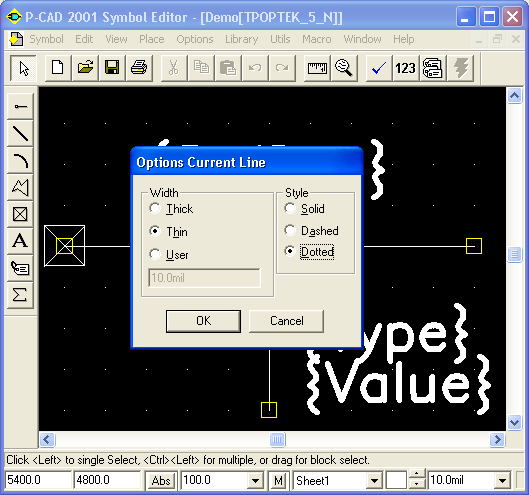The width and height of the screenshot is (529, 495).
Task: Select the Place Arc tool
Action: pos(20,161)
